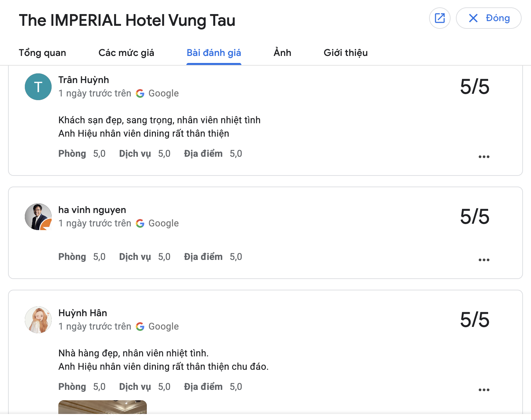
Task: Open reviewer name Huỳnh Hân
Action: [x=83, y=313]
